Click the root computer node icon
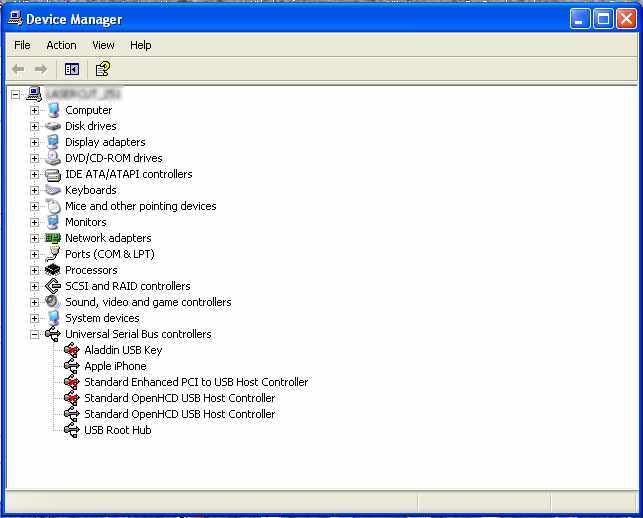 click(x=34, y=94)
